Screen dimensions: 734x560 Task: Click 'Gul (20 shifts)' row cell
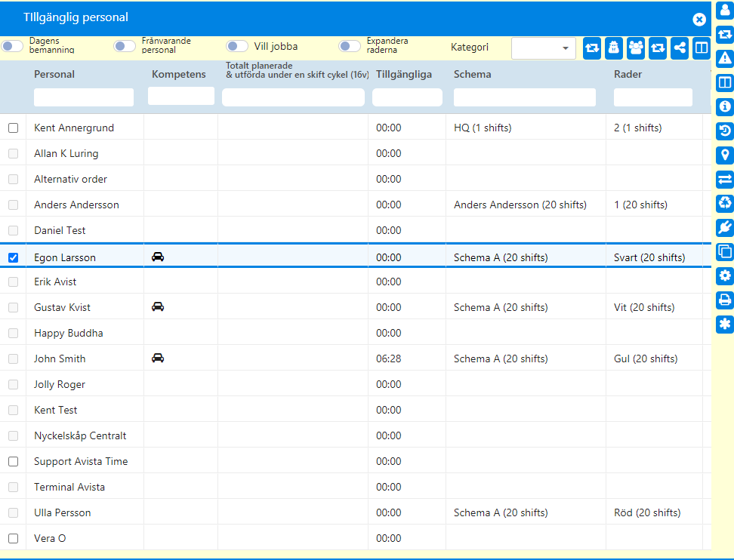(x=646, y=358)
